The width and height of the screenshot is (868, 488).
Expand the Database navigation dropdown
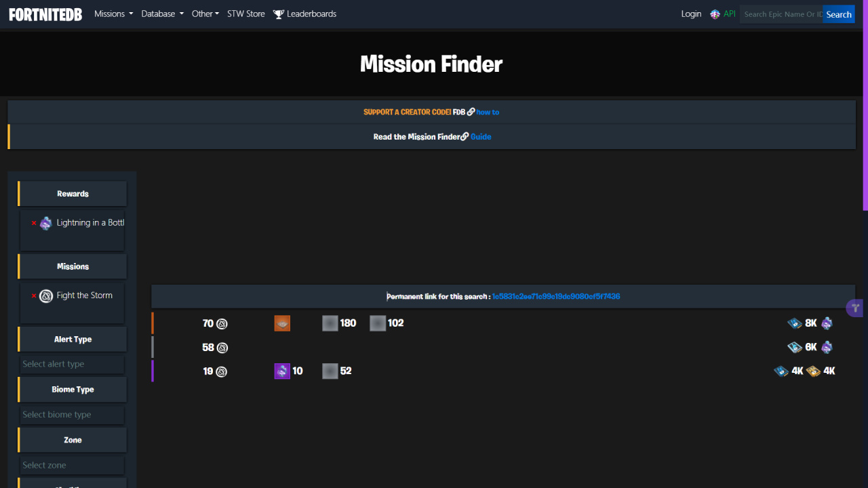[162, 14]
